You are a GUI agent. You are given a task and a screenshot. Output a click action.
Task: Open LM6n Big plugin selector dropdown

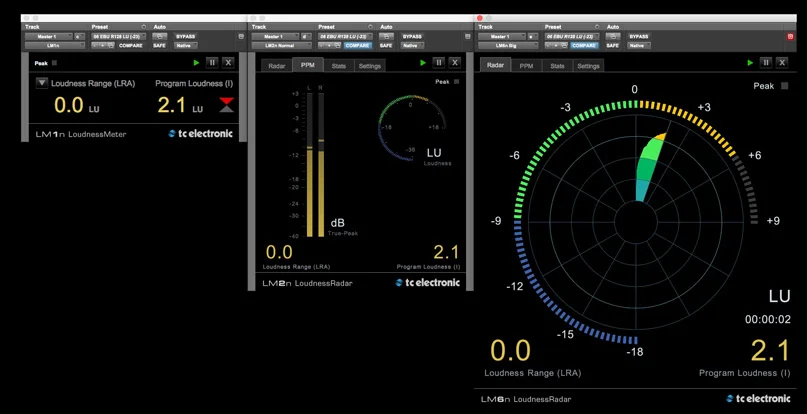click(507, 45)
